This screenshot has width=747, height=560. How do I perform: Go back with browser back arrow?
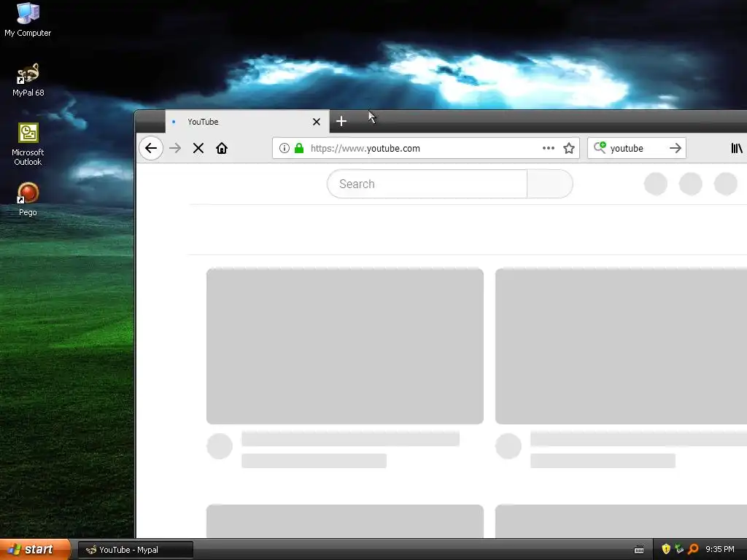click(x=151, y=148)
